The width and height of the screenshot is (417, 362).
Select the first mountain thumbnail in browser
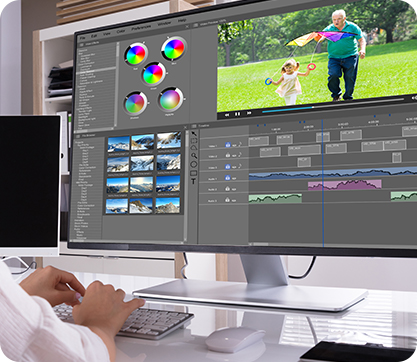coord(118,144)
